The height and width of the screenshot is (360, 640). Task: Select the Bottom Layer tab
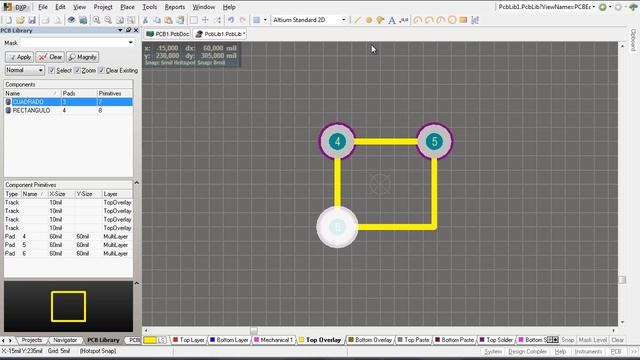229,340
